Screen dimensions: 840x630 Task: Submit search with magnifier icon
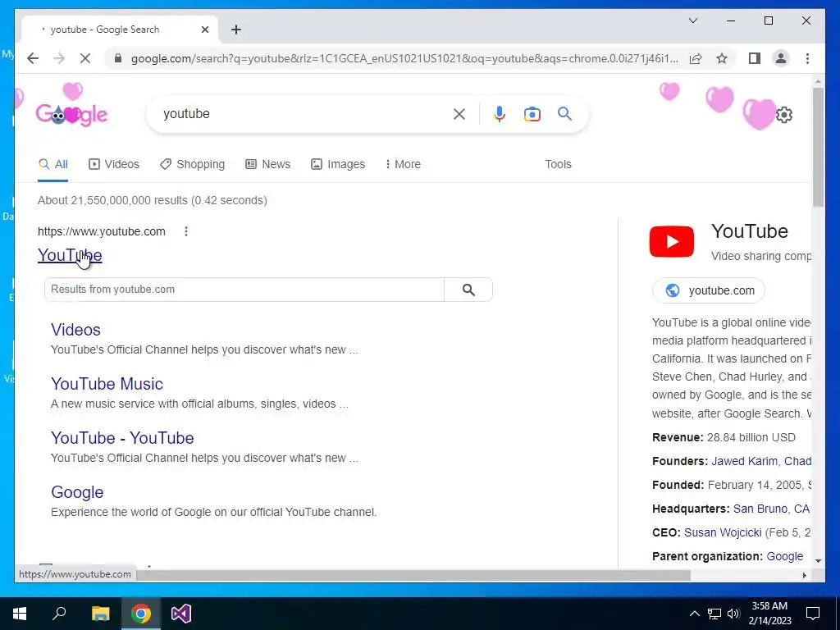564,113
